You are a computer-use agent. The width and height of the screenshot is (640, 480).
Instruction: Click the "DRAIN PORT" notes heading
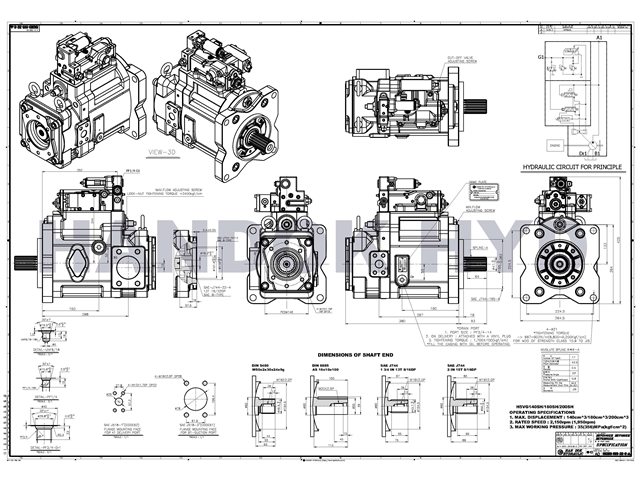click(x=468, y=328)
